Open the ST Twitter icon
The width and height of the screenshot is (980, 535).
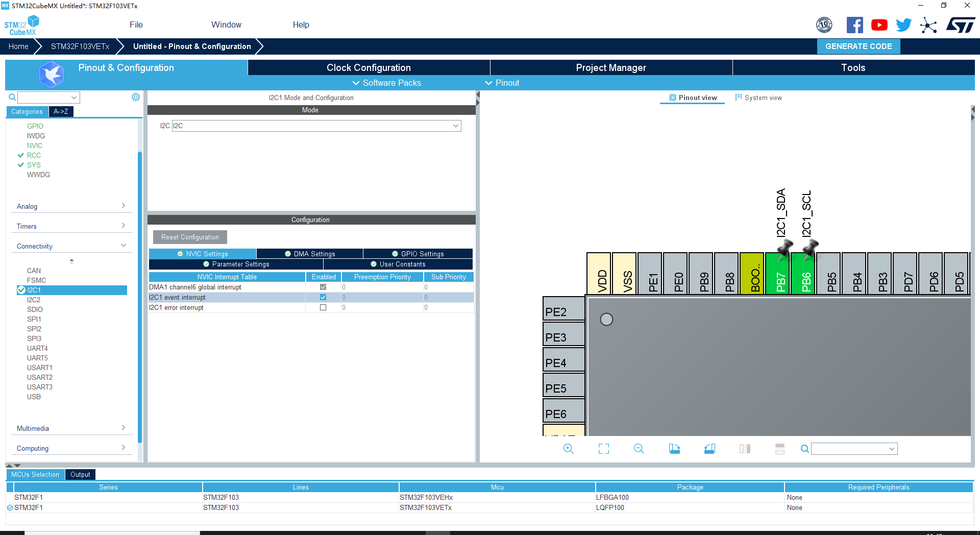point(903,25)
